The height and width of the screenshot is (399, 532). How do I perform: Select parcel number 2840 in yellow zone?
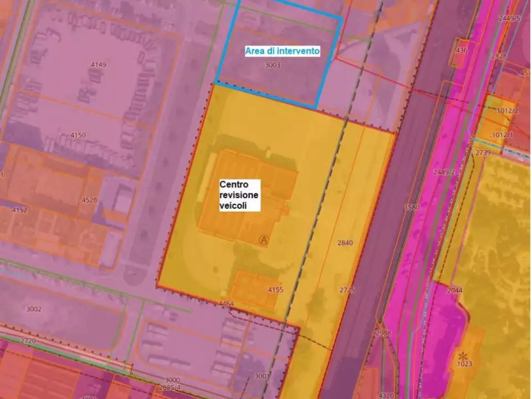(x=345, y=243)
